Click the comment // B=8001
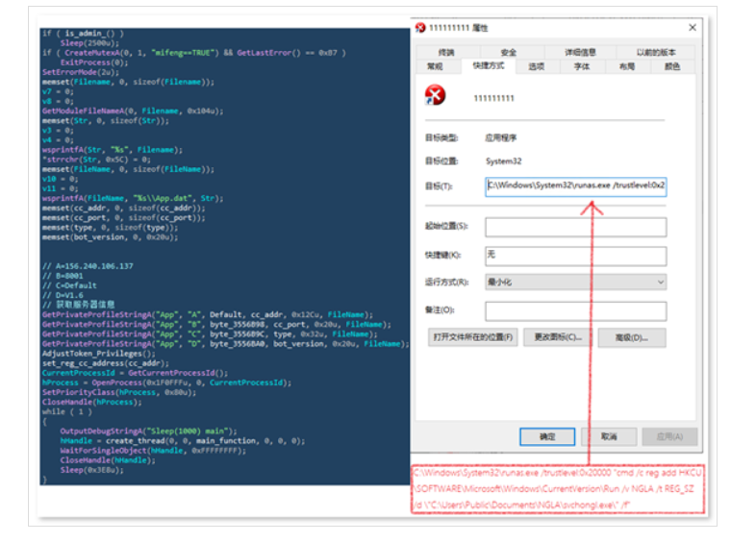This screenshot has width=756, height=542. tap(63, 276)
